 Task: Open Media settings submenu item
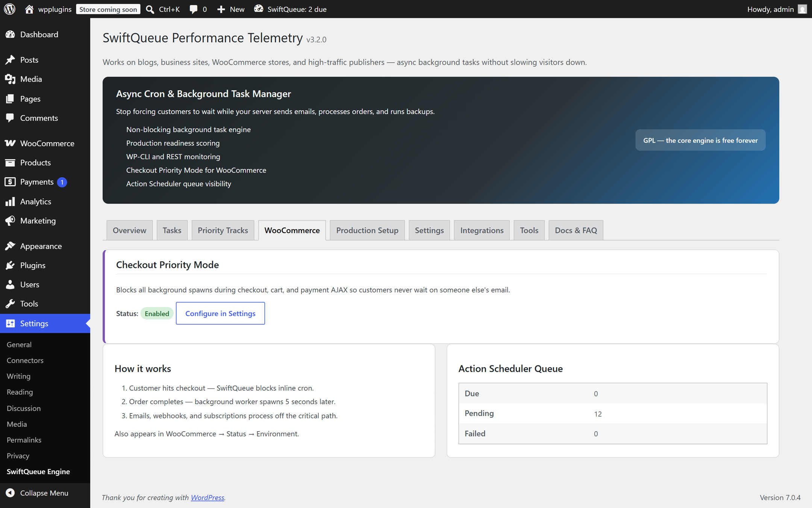coord(17,424)
